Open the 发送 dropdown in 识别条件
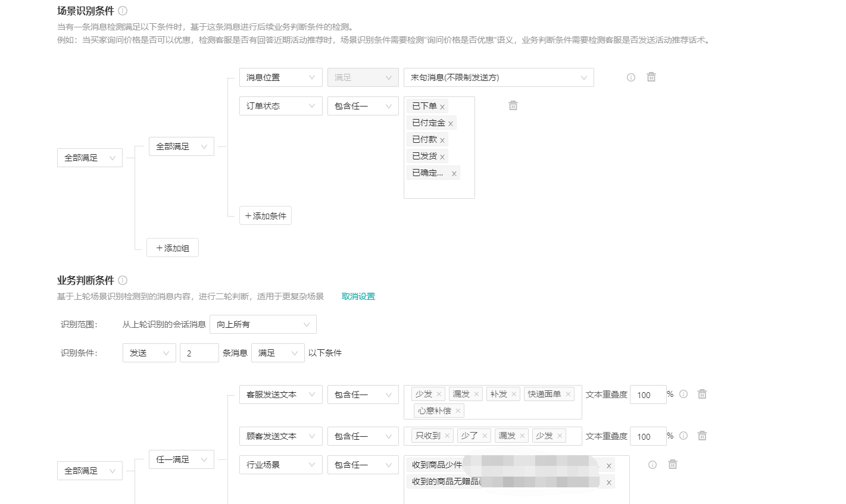The width and height of the screenshot is (846, 504). tap(149, 353)
